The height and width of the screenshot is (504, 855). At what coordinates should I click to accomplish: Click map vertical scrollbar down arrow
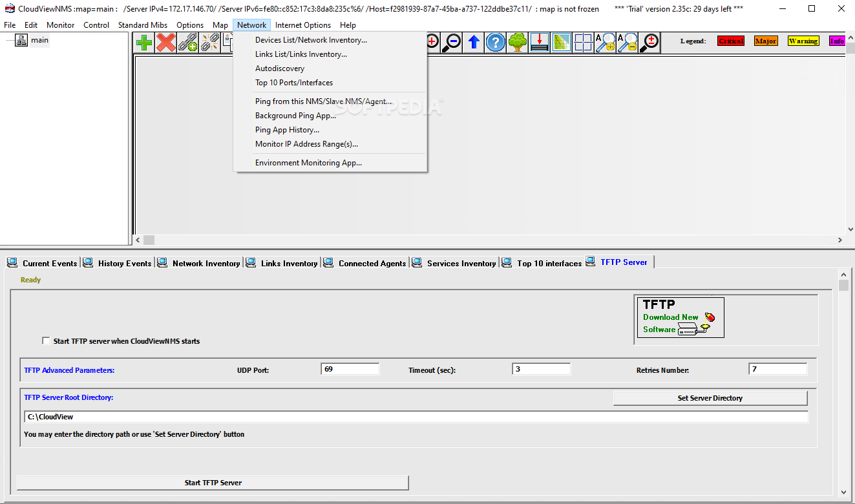[x=850, y=229]
